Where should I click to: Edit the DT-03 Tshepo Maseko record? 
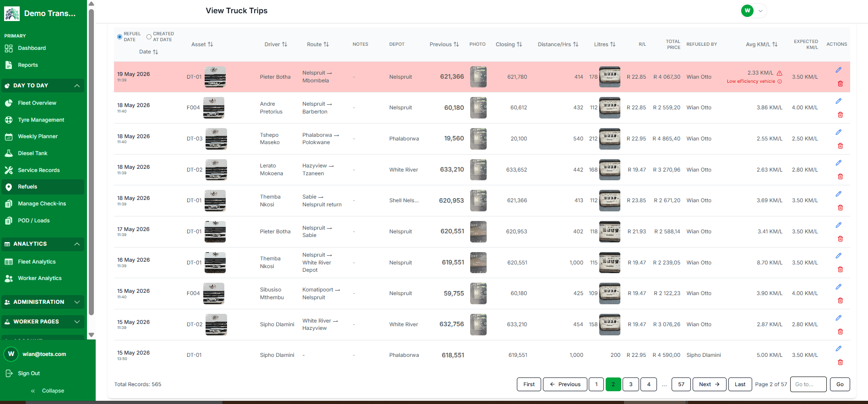[x=838, y=132]
